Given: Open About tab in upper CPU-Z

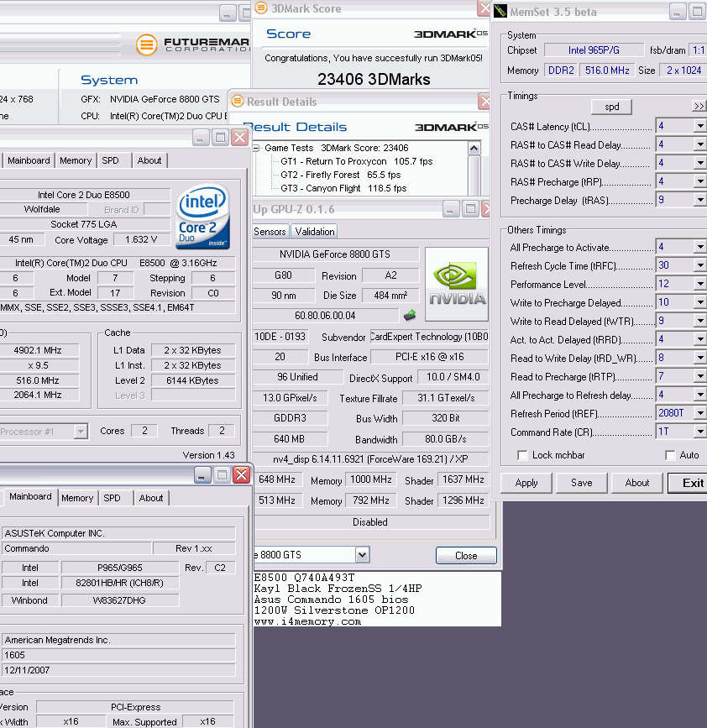Looking at the screenshot, I should pyautogui.click(x=149, y=160).
